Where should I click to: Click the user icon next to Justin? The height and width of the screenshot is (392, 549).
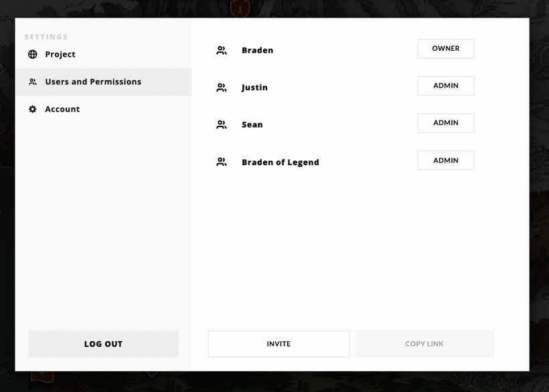tap(222, 88)
